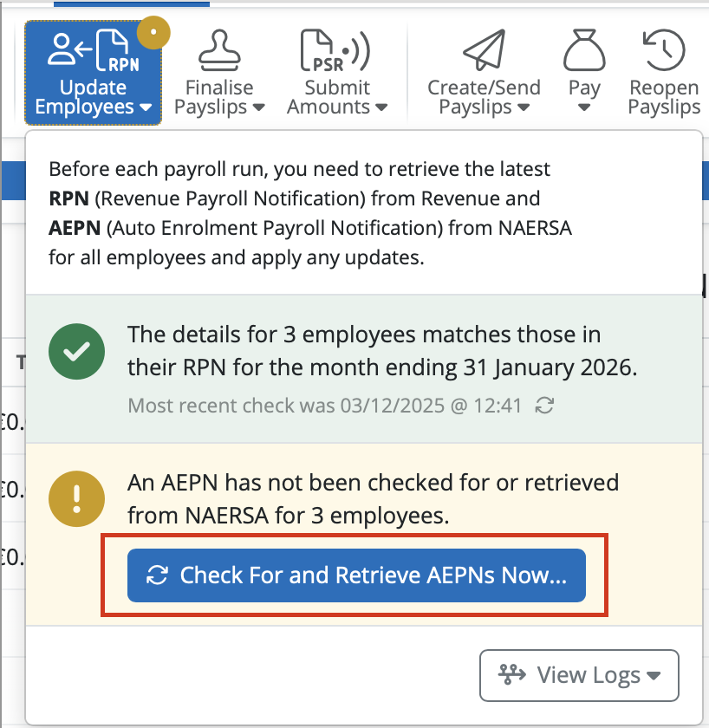Screen dimensions: 709x728
Task: Click the Create/Send Payslips paper plane icon
Action: (484, 51)
